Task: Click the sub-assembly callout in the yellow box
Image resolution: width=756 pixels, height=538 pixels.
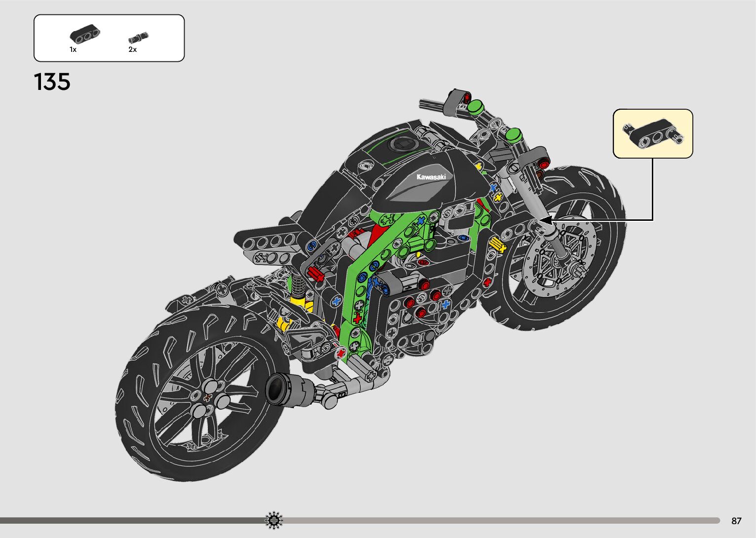Action: pyautogui.click(x=652, y=133)
